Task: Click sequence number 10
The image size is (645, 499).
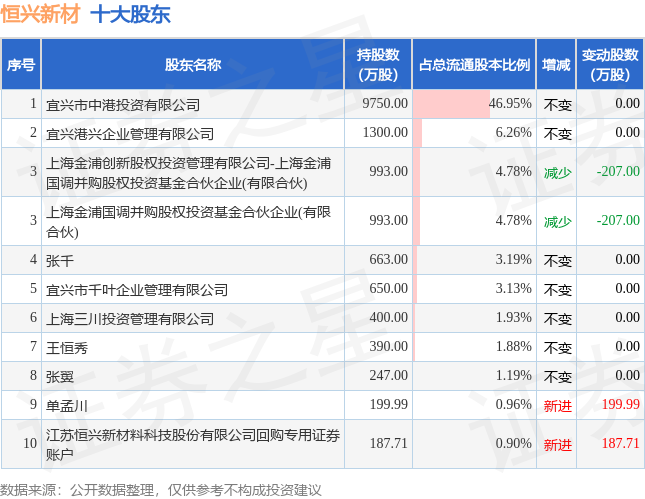Action: point(30,443)
